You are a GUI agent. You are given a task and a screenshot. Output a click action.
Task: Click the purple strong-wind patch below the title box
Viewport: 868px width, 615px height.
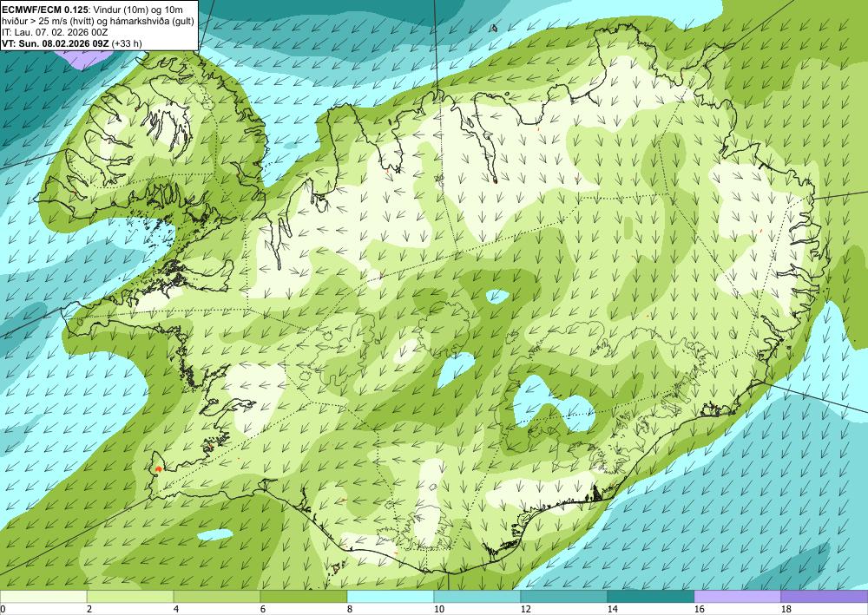coord(85,59)
